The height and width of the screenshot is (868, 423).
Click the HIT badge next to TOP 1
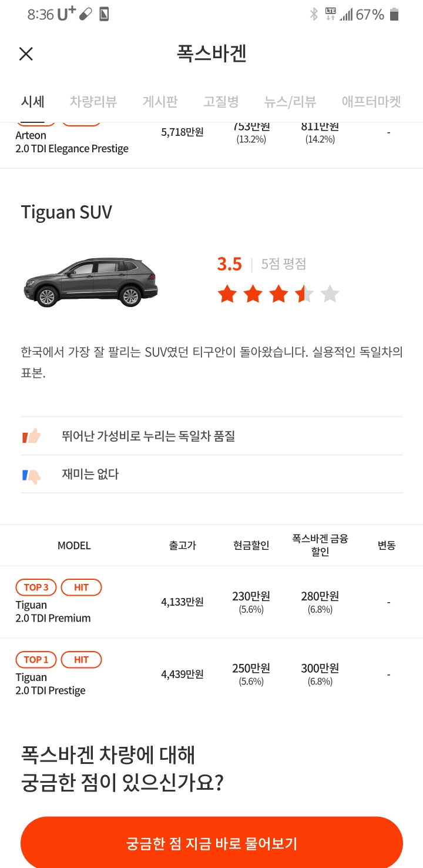(x=81, y=659)
